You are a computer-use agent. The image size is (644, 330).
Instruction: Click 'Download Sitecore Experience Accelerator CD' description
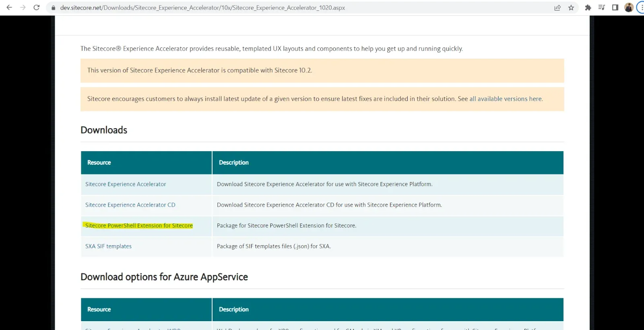(x=329, y=205)
